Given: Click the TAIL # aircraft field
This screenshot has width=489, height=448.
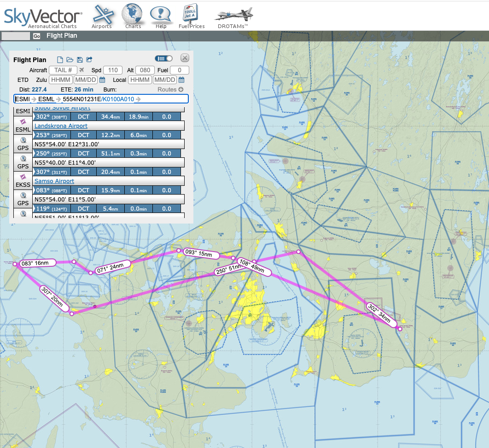Looking at the screenshot, I should (x=63, y=70).
